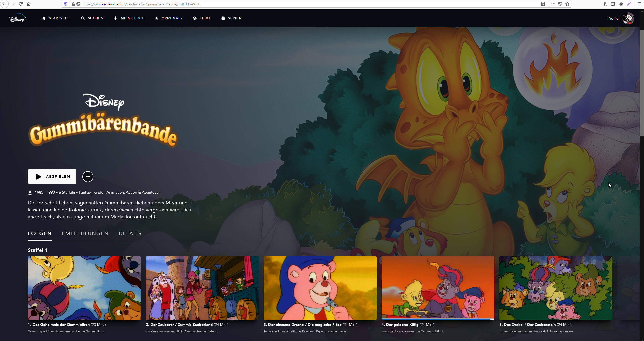Click the browser Forward arrow
The height and width of the screenshot is (341, 644).
coord(13,4)
